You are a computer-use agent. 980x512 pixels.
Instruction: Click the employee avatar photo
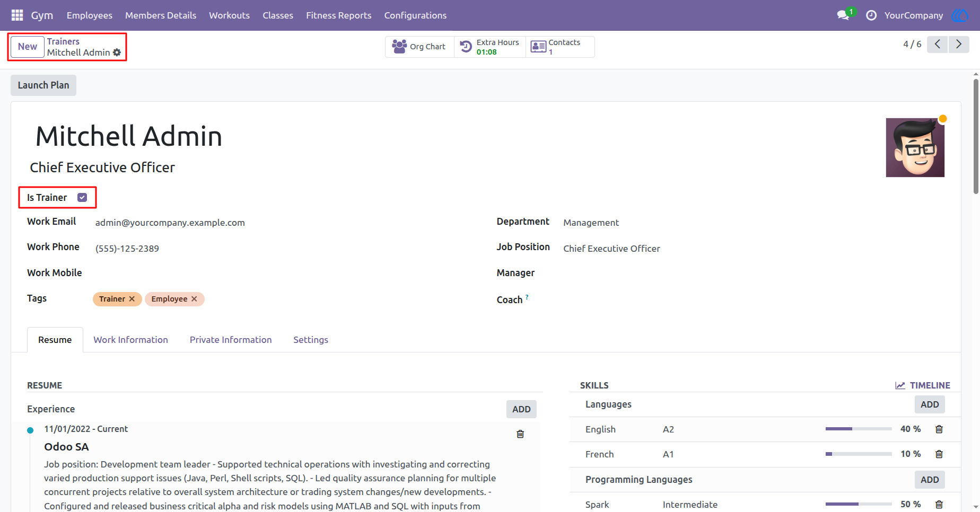915,147
